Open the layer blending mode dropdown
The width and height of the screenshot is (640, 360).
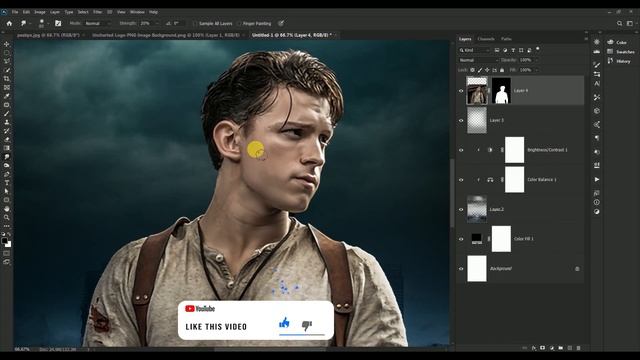tap(478, 60)
